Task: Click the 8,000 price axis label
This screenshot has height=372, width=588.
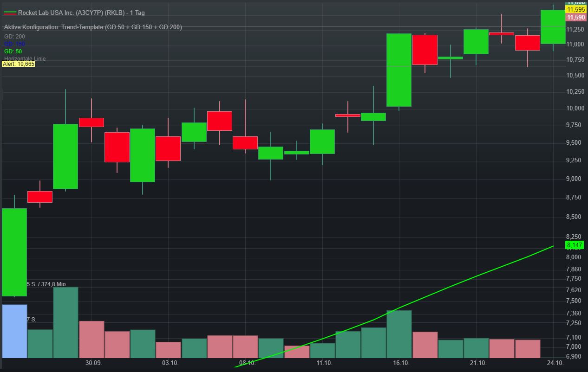Action: pyautogui.click(x=575, y=257)
